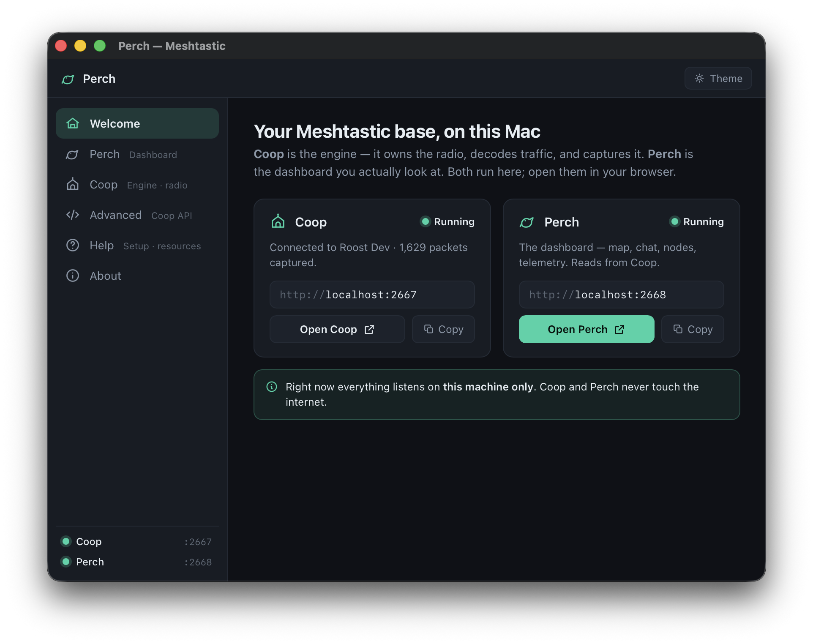Viewport: 813px width, 644px height.
Task: Click the Welcome home icon in sidebar
Action: click(x=73, y=123)
